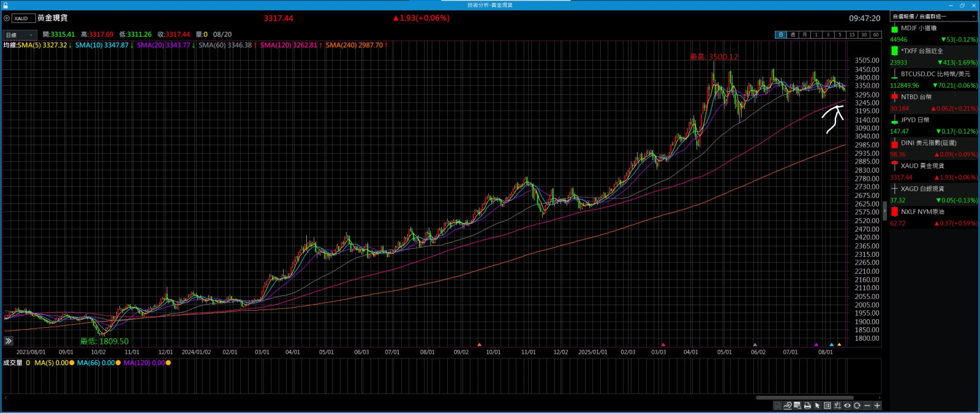Open the panel layout icon
980x413 pixels.
[827, 406]
